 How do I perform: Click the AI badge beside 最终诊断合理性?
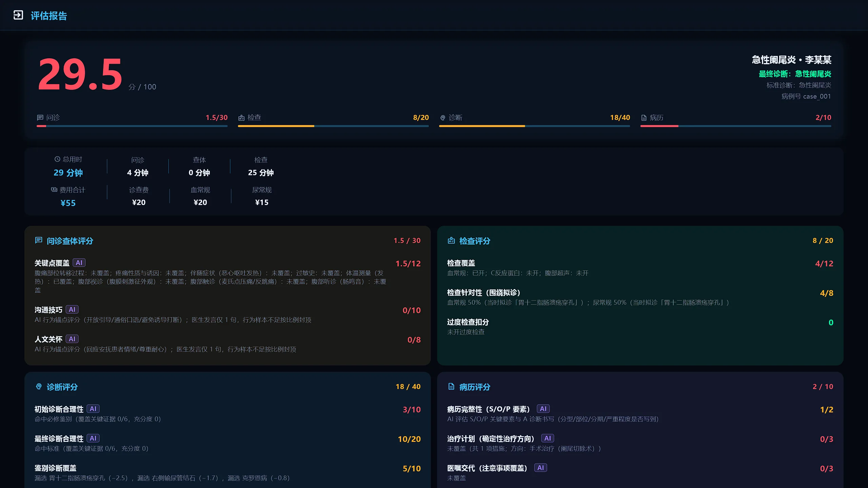pyautogui.click(x=93, y=438)
